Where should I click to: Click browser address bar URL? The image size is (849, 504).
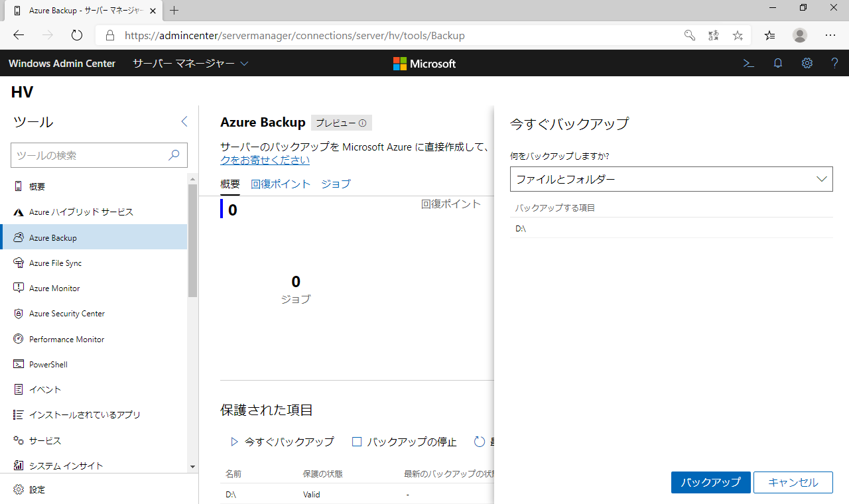tap(294, 36)
